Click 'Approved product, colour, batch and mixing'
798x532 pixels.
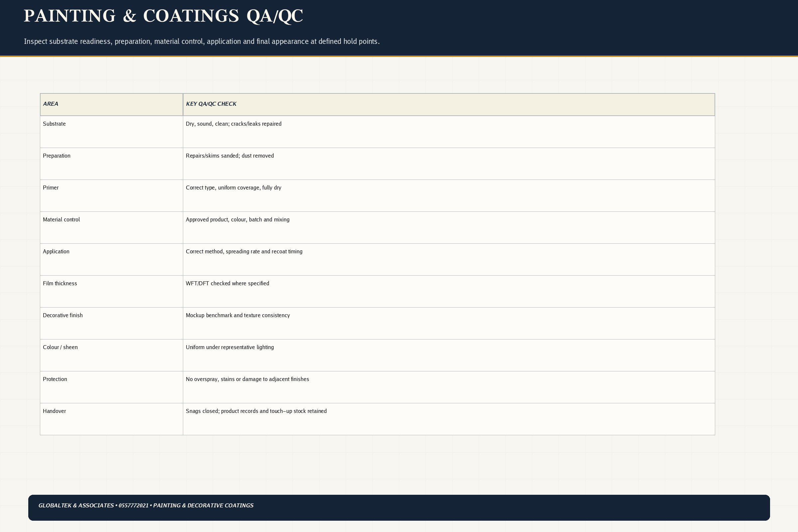click(237, 219)
